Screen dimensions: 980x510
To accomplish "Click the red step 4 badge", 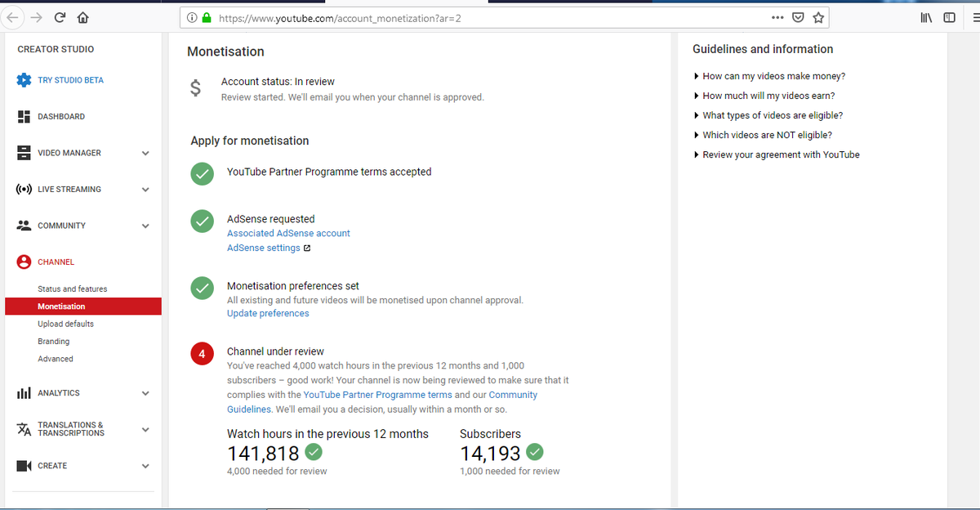I will [201, 354].
